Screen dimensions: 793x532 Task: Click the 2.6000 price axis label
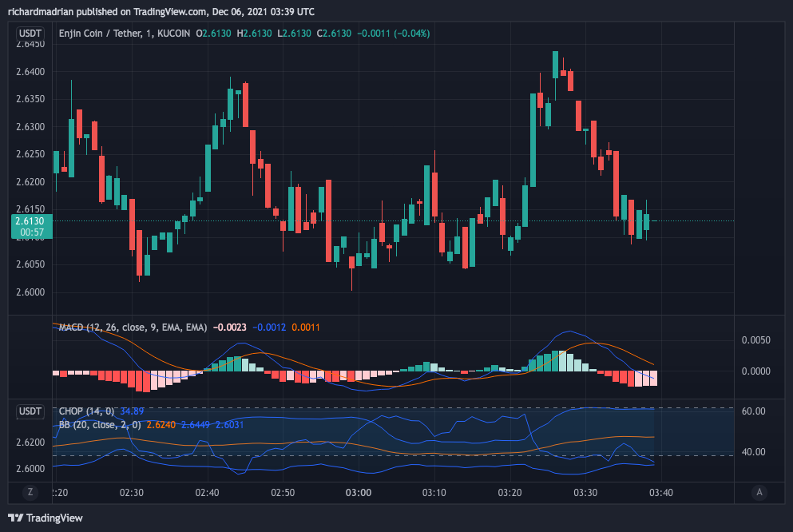click(x=30, y=292)
